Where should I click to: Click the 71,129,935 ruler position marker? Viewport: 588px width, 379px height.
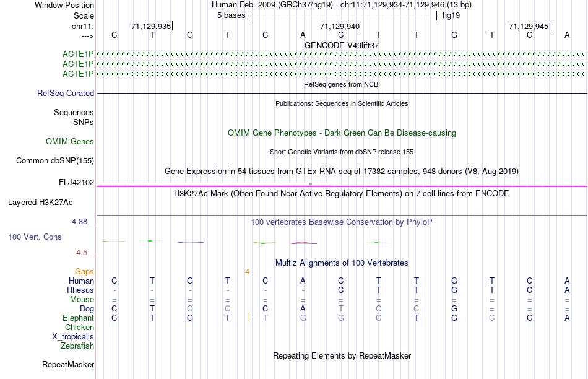[x=151, y=26]
